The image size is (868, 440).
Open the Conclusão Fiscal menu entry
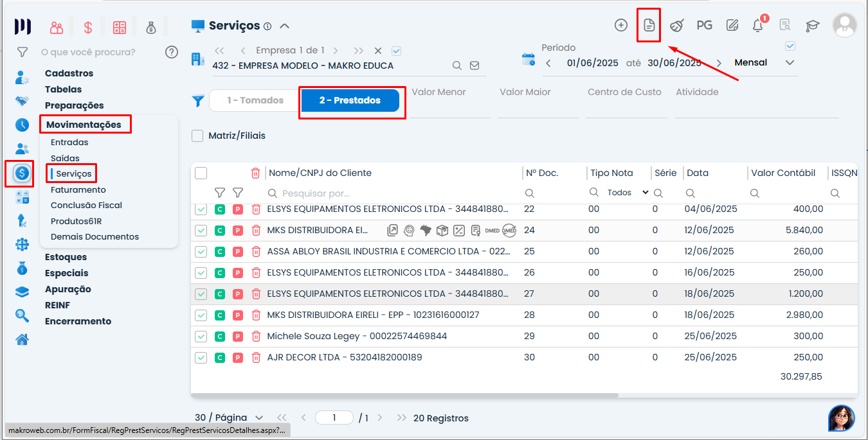86,205
